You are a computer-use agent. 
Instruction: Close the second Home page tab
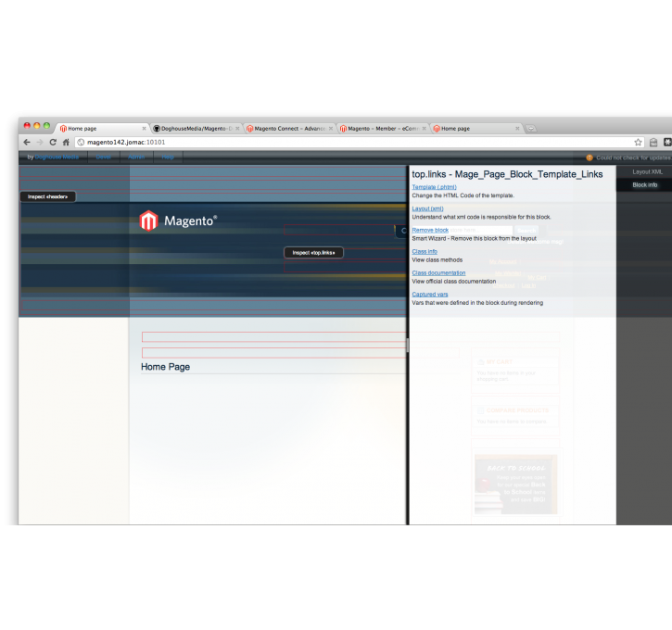click(517, 129)
